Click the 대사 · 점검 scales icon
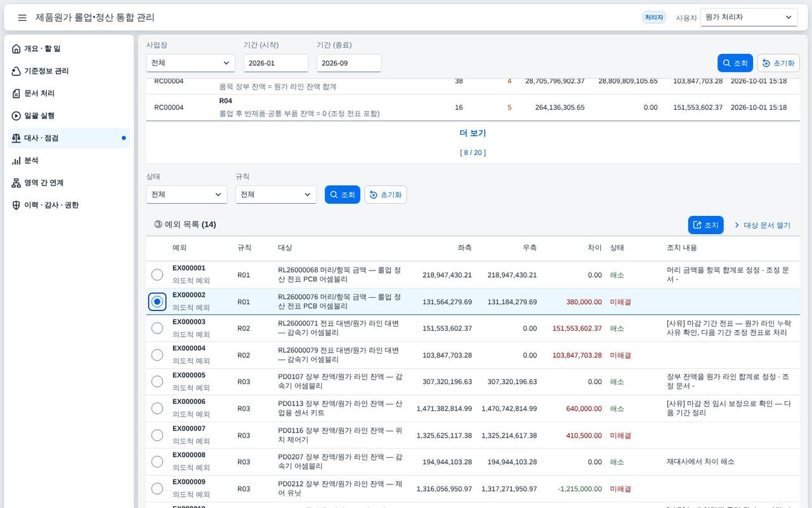This screenshot has height=508, width=812. tap(16, 138)
